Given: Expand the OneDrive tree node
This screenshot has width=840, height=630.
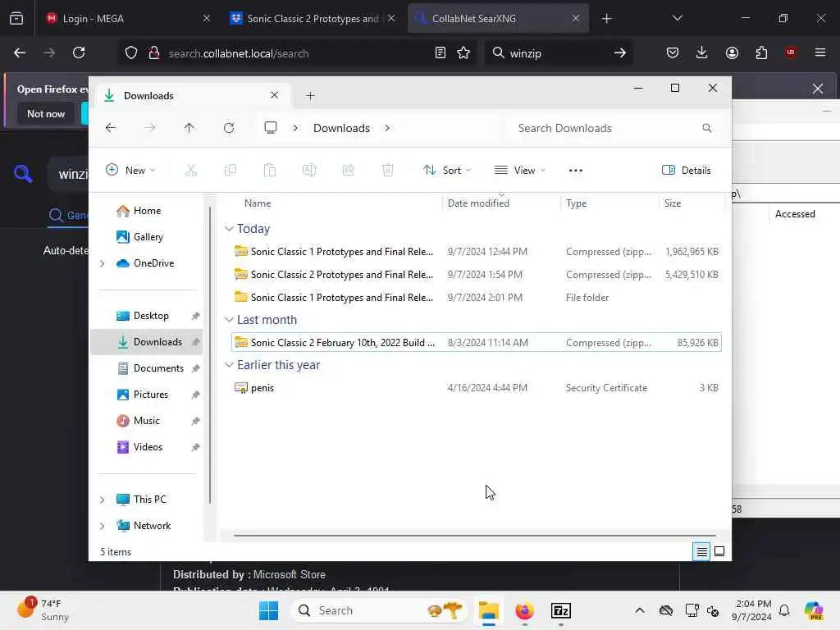Looking at the screenshot, I should click(103, 263).
